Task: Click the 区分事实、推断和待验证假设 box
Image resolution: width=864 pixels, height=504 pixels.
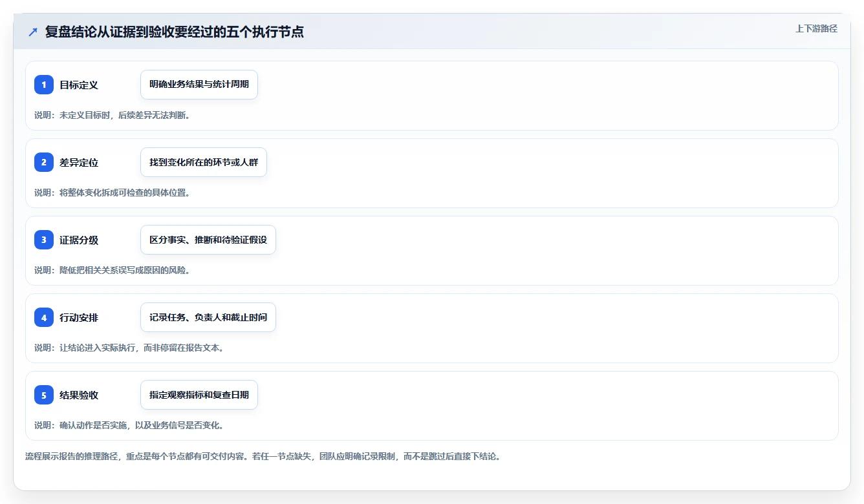Action: click(x=208, y=240)
